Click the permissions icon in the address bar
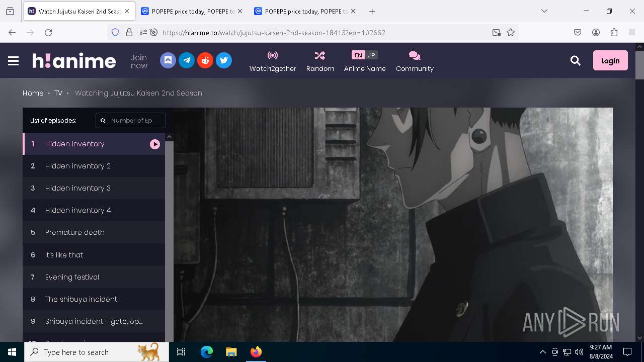The height and width of the screenshot is (362, 644). coord(143,32)
